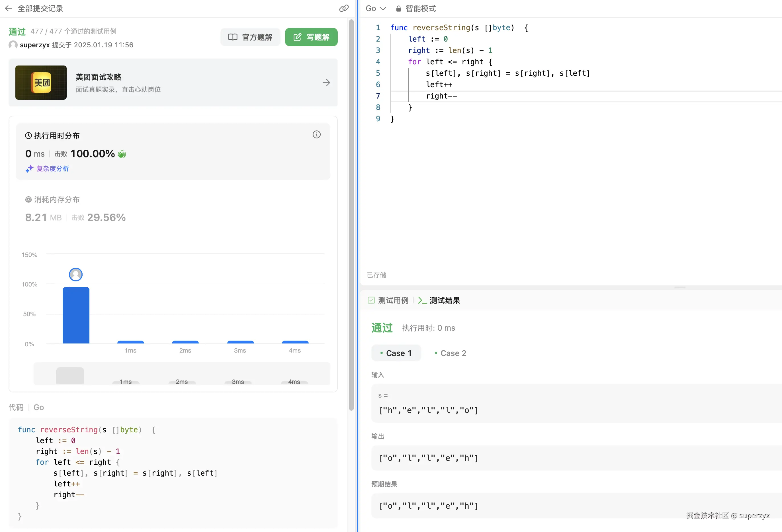Expand the 美团面试攻略 banner arrow
This screenshot has height=532, width=782.
click(x=326, y=83)
